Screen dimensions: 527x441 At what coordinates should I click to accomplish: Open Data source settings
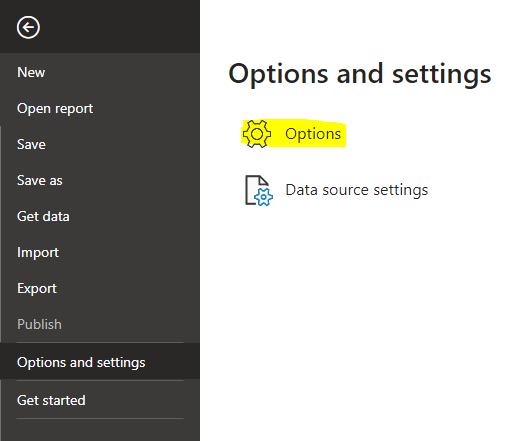357,190
